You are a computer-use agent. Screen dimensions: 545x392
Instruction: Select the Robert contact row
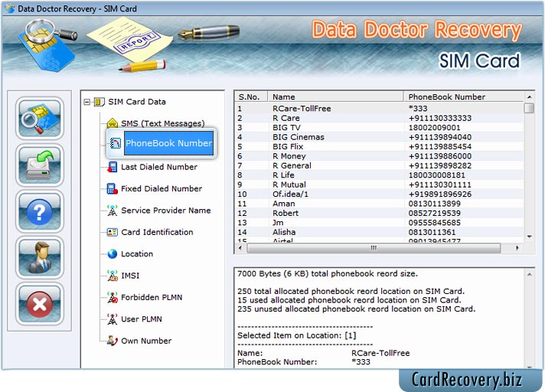[x=380, y=213]
